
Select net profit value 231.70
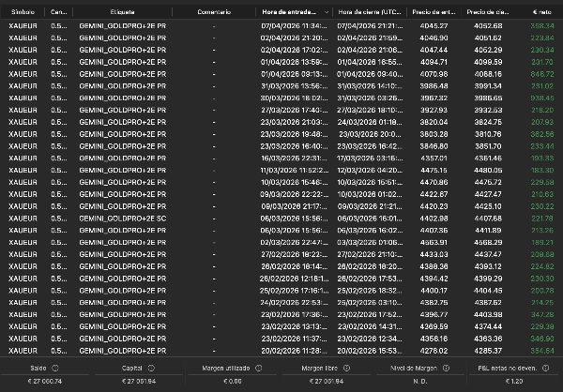(542, 62)
